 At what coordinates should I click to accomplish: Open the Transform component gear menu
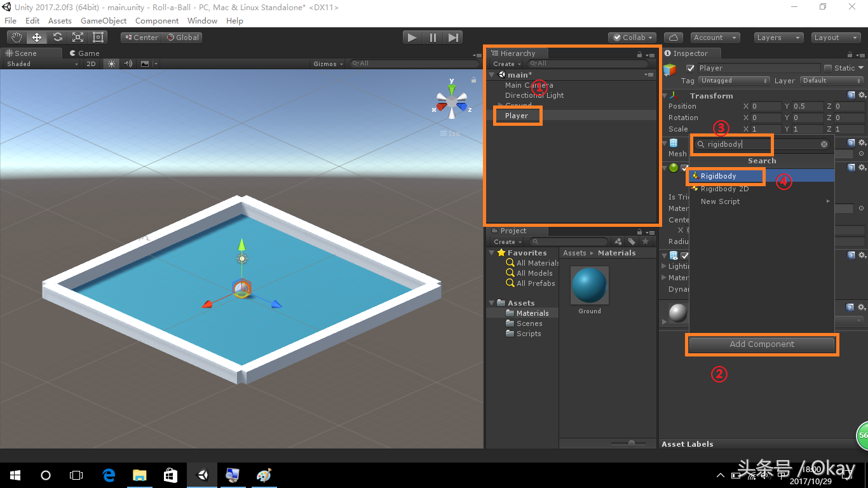coord(862,95)
